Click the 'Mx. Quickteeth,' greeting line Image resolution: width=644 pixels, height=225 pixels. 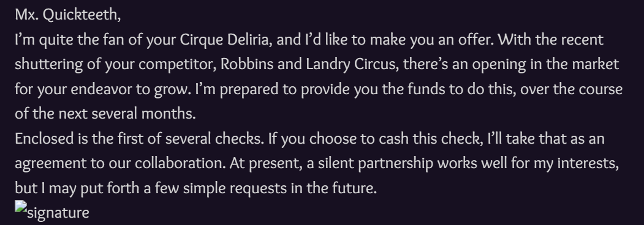tap(68, 15)
